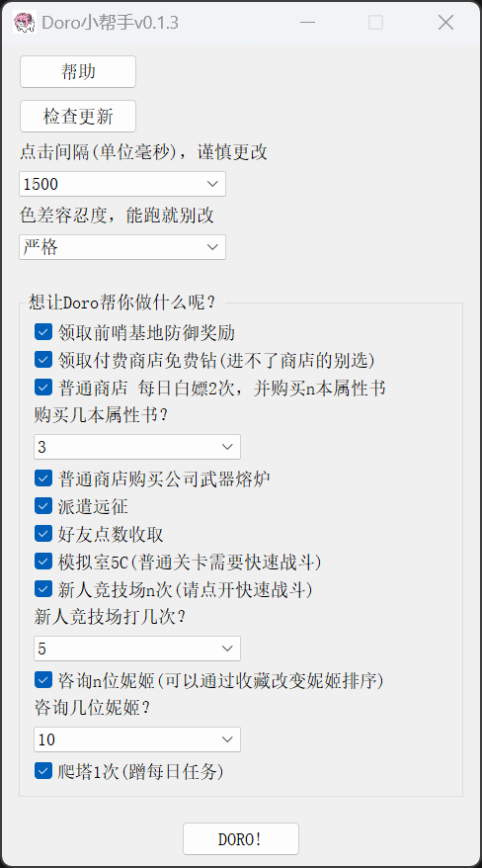Disable 普通商店每日白嫖2次 checkbox
482x868 pixels.
pyautogui.click(x=43, y=388)
